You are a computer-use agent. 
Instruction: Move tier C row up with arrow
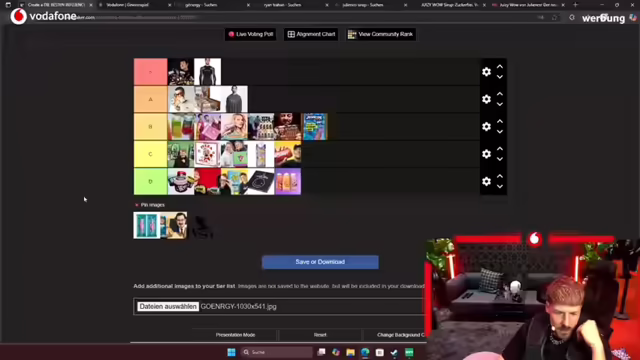tap(500, 149)
